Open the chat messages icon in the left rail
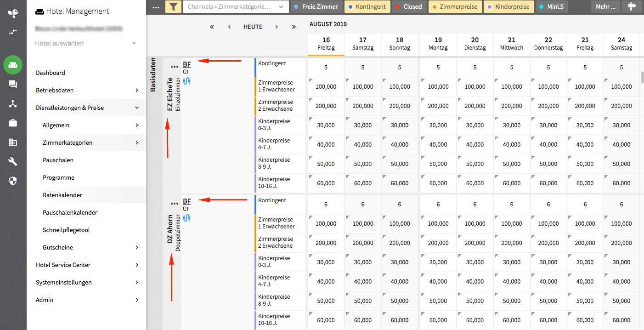 [13, 84]
